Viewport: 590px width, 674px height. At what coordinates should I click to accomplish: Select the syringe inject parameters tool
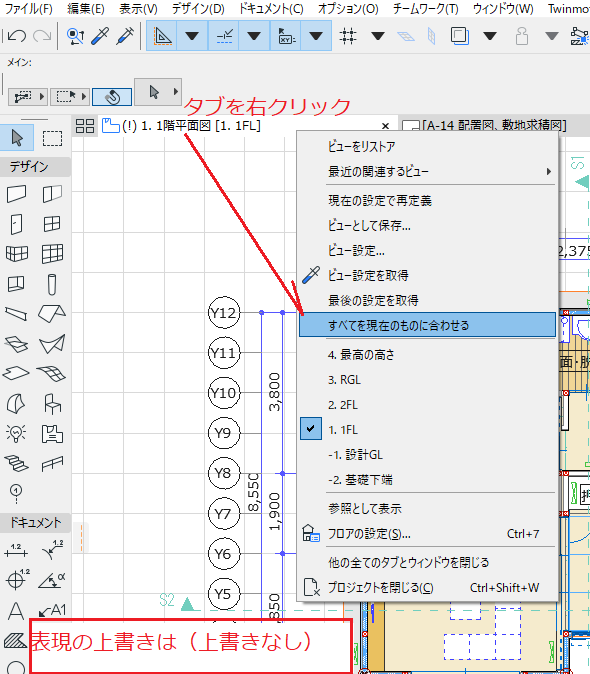[125, 36]
